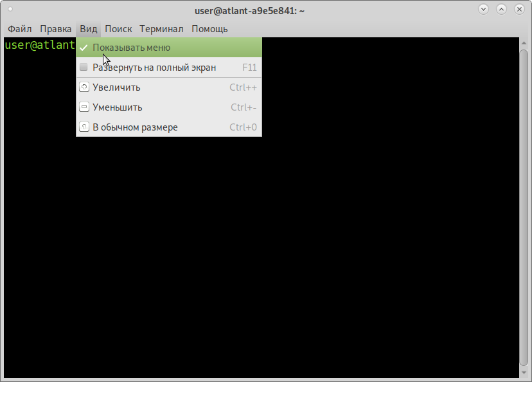Viewport: 532px width, 400px height.
Task: Open the Файл menu
Action: coord(20,29)
